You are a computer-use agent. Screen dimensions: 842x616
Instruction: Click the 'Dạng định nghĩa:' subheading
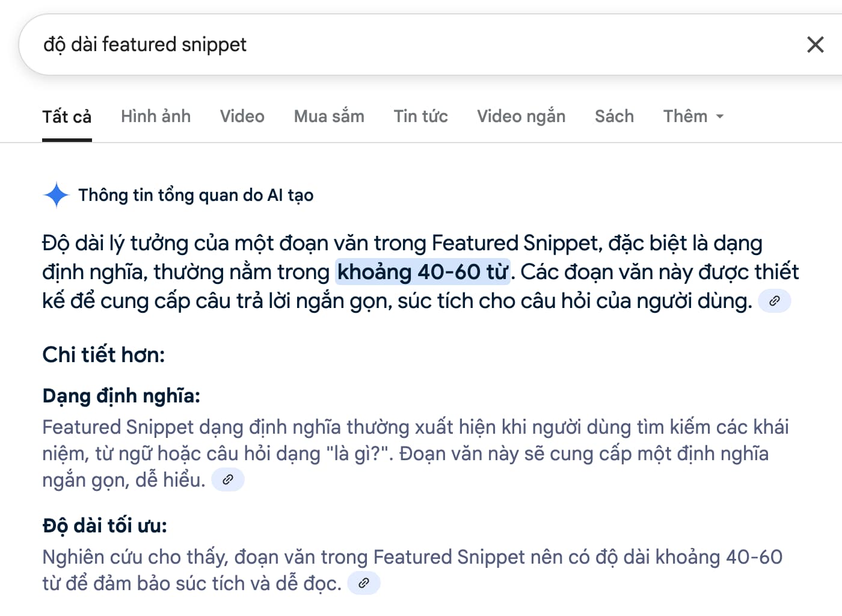[121, 396]
